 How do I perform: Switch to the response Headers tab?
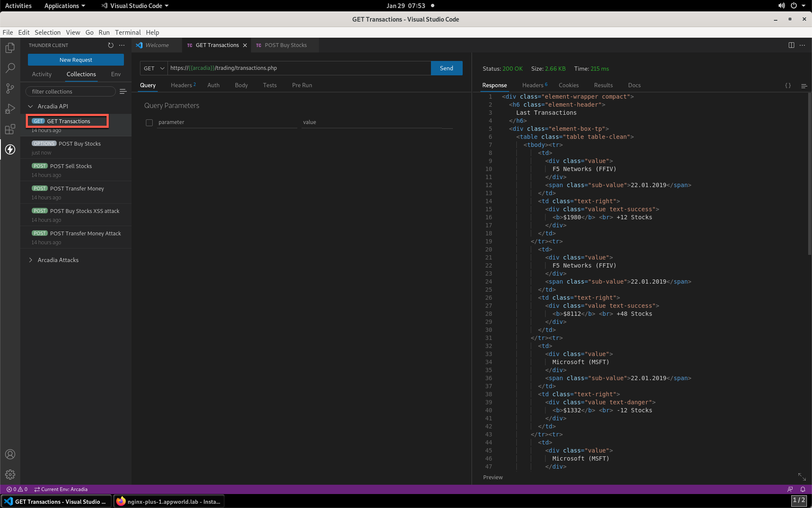535,85
